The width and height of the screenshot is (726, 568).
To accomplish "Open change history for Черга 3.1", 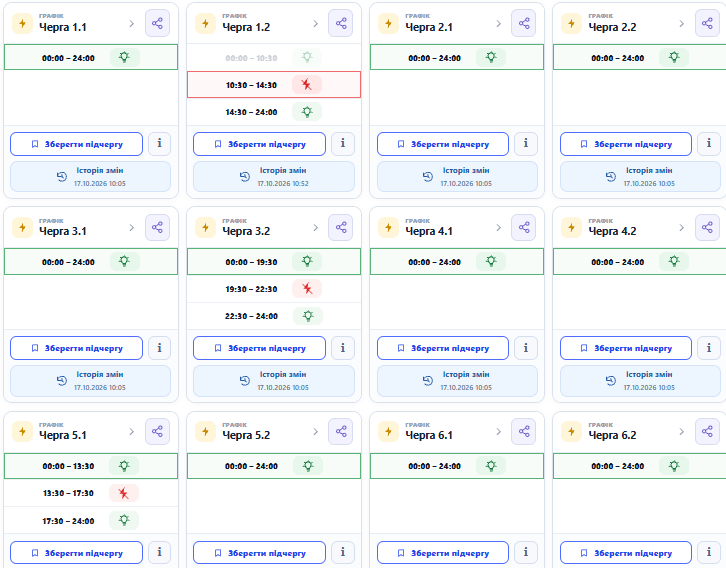I will click(x=90, y=381).
